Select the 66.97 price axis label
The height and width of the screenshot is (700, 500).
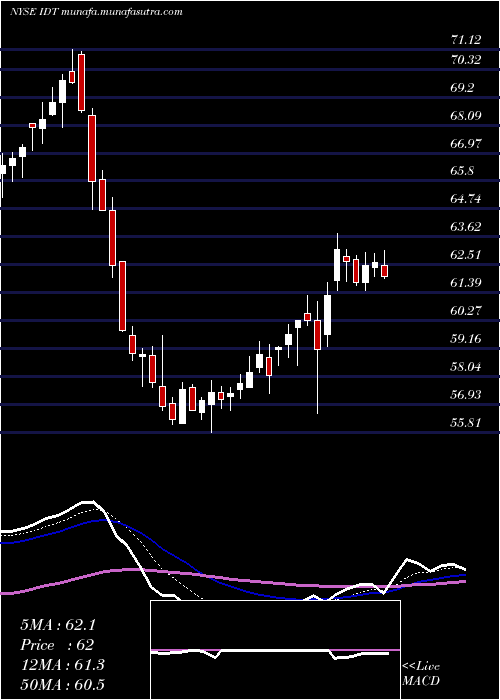coord(466,143)
